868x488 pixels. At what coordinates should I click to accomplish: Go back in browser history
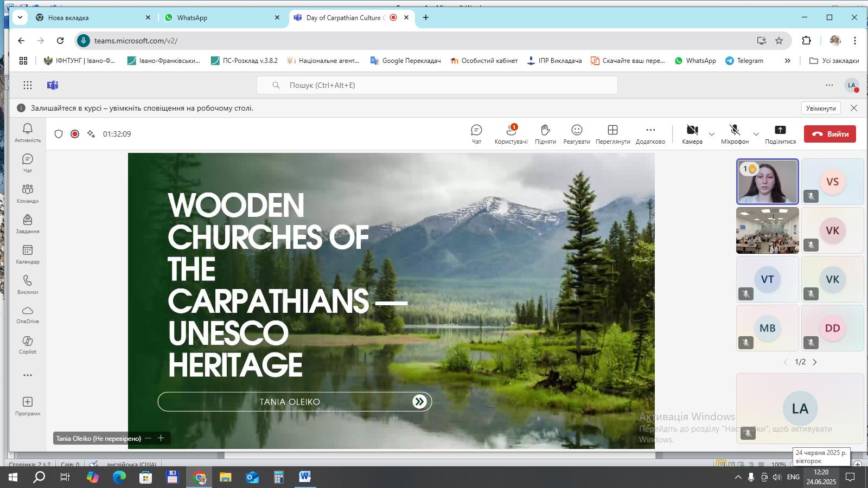coord(21,41)
